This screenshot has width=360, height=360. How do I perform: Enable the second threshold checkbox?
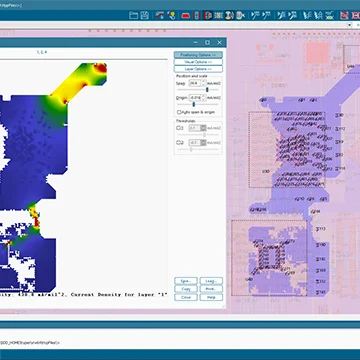point(179,143)
